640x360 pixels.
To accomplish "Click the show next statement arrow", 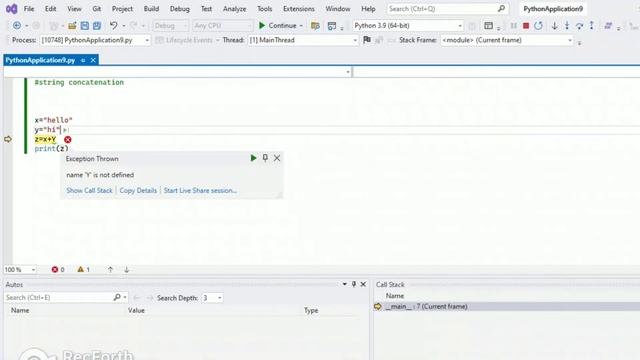I will click(554, 26).
